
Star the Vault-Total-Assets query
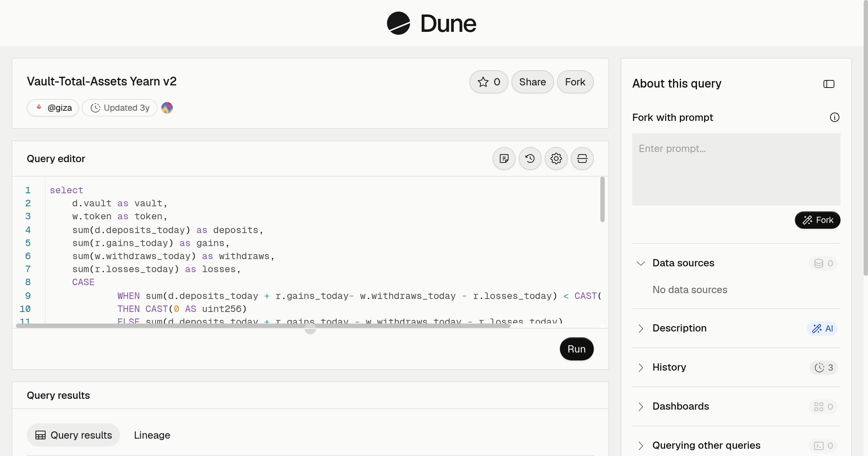pyautogui.click(x=489, y=82)
